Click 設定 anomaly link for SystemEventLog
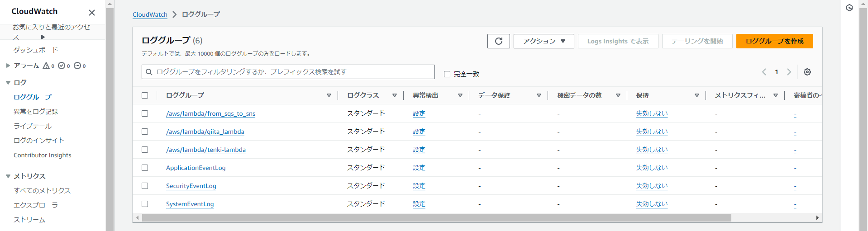The width and height of the screenshot is (868, 231). click(419, 204)
